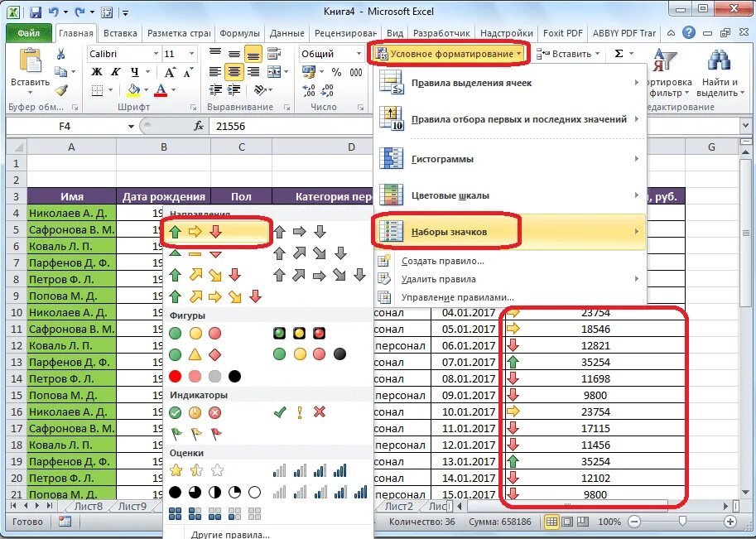
Task: Switch to the Данные ribbon tab
Action: [x=287, y=33]
